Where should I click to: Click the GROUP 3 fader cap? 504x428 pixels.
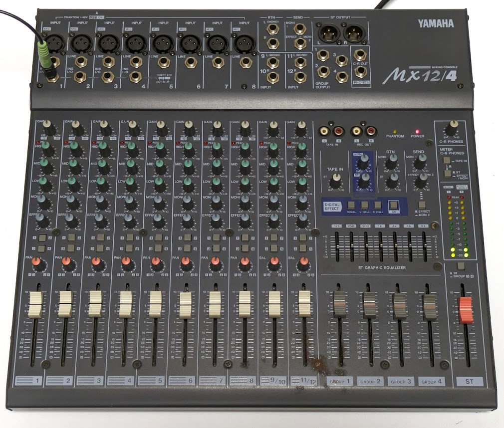(399, 307)
